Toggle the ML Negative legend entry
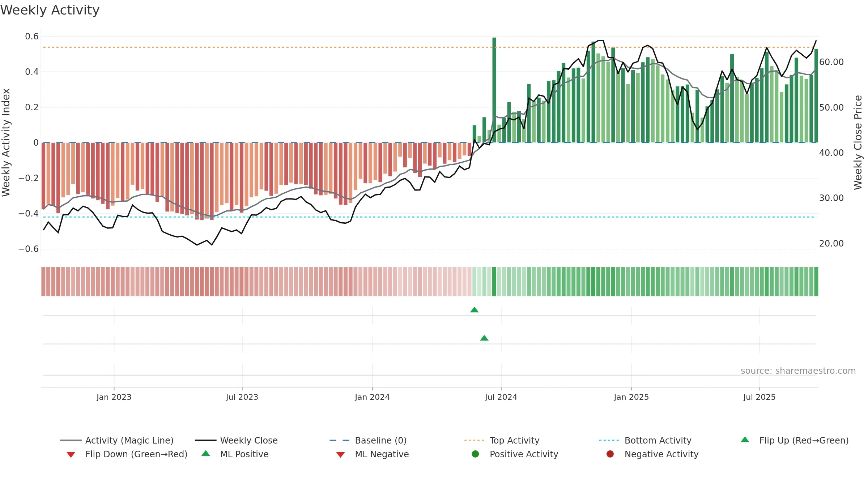Screen dimensions: 868x488 (373, 454)
